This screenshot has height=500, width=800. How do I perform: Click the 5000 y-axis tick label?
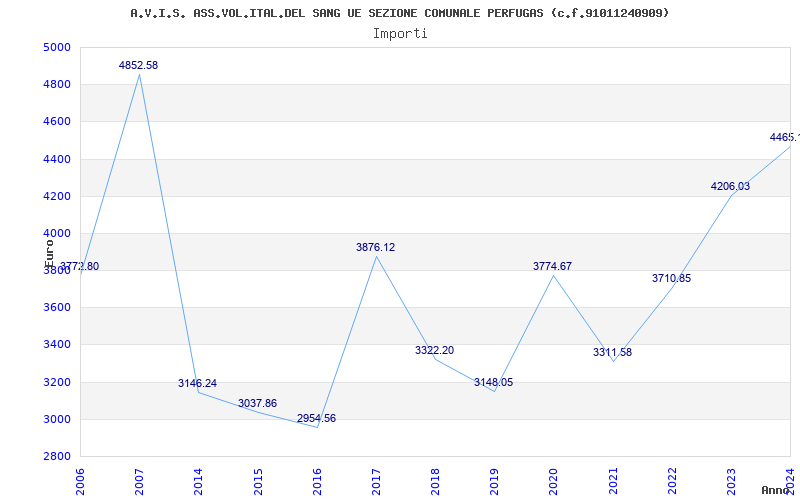click(57, 47)
